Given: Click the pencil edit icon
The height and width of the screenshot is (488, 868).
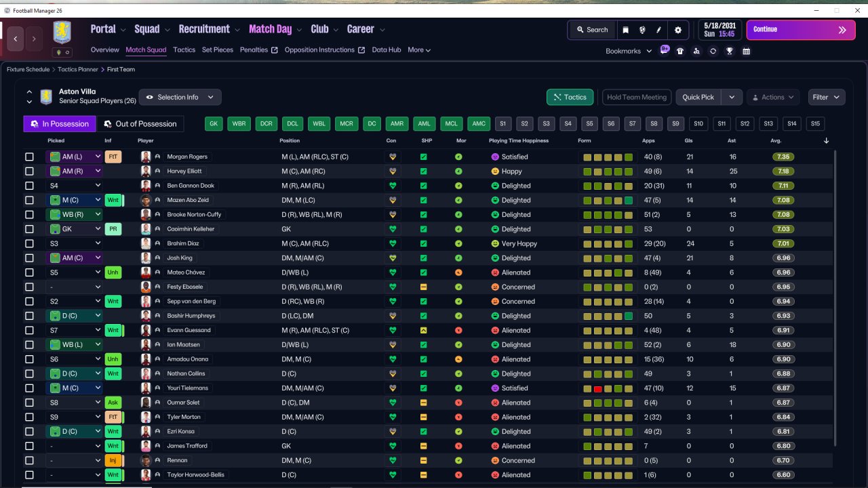Looking at the screenshot, I should click(659, 30).
